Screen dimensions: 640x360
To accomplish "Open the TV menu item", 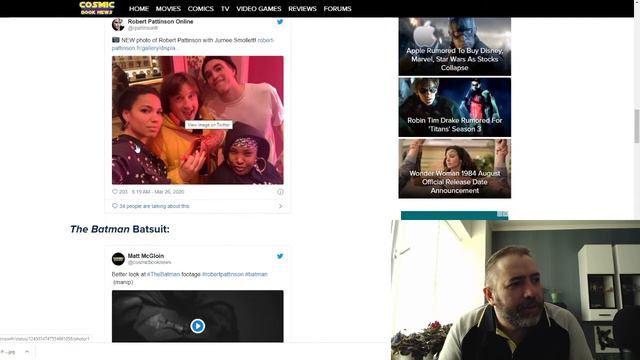I will pos(225,9).
